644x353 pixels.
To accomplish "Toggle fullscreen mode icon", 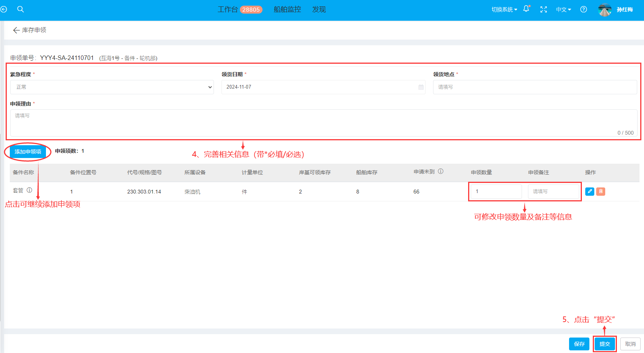I will (543, 9).
